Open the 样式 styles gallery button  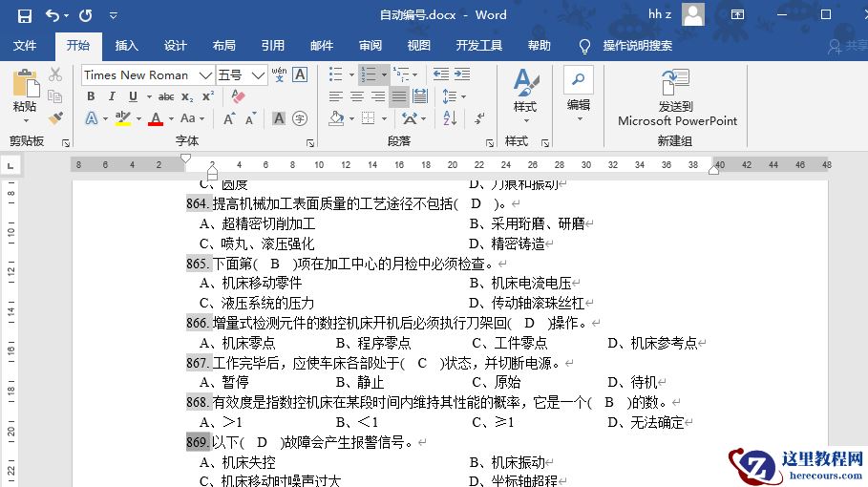[x=525, y=96]
